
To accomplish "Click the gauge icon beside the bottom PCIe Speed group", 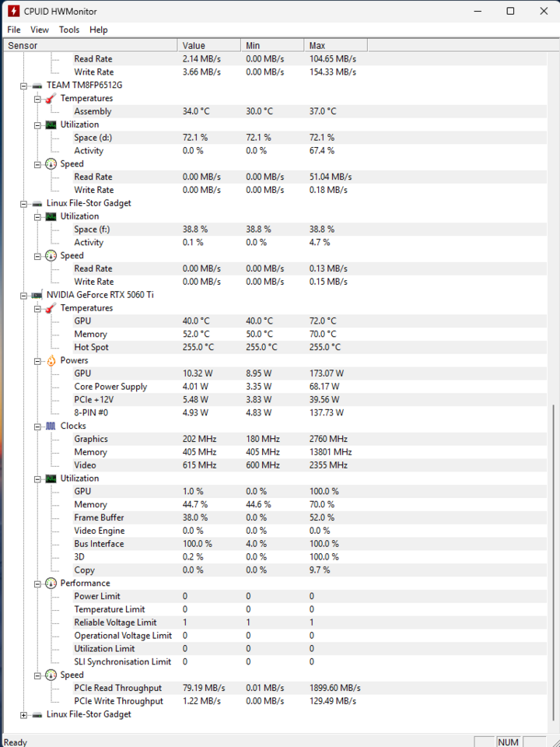I will 51,675.
